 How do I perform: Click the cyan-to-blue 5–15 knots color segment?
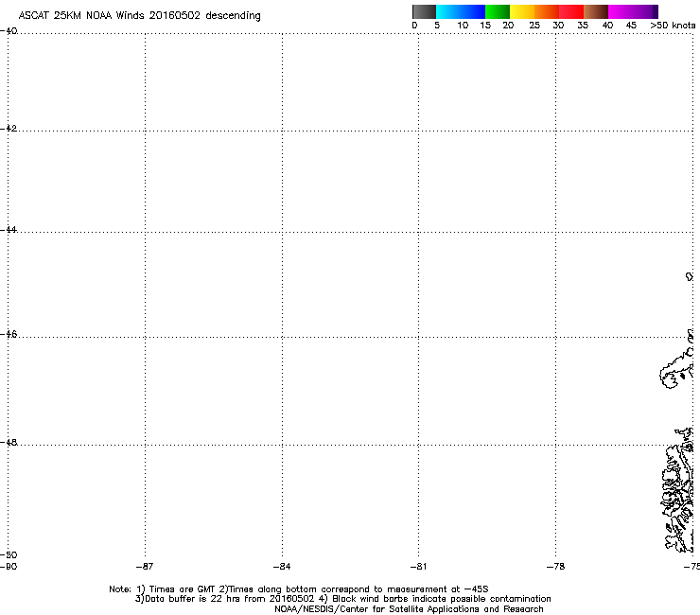click(x=461, y=11)
